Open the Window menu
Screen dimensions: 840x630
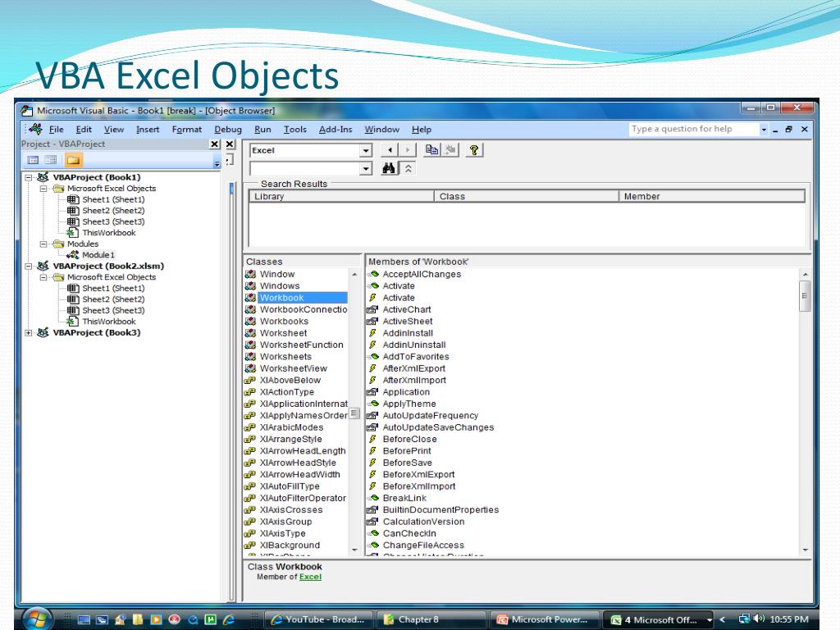pos(381,129)
